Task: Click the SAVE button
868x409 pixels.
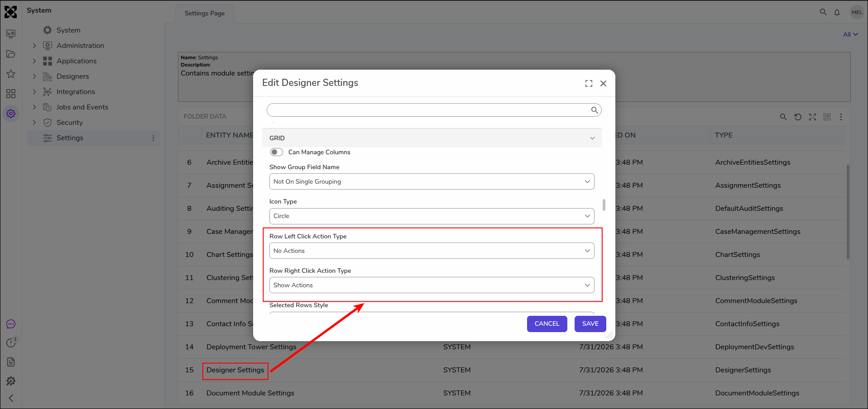Action: [590, 323]
